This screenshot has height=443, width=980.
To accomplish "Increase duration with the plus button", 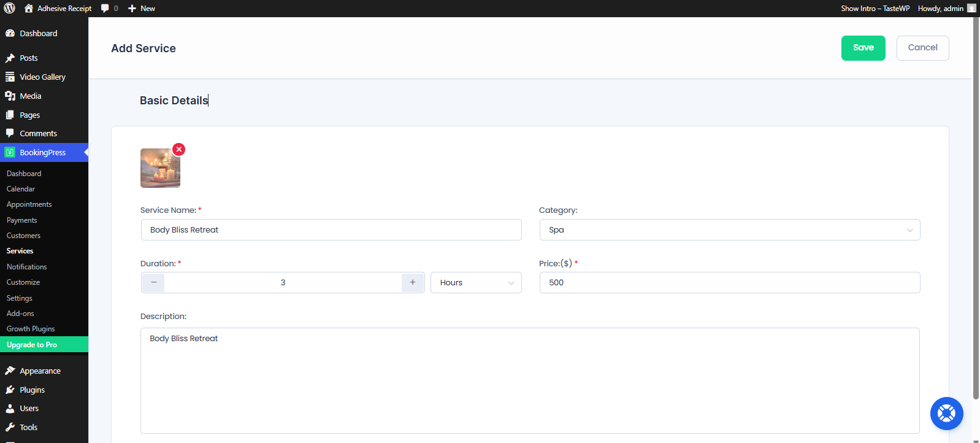I will 413,282.
